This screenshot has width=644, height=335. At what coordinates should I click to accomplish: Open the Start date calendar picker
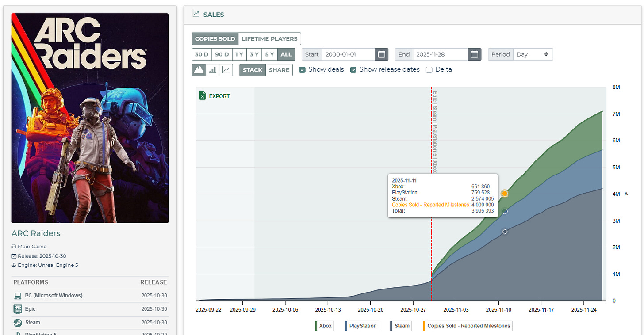click(x=381, y=54)
